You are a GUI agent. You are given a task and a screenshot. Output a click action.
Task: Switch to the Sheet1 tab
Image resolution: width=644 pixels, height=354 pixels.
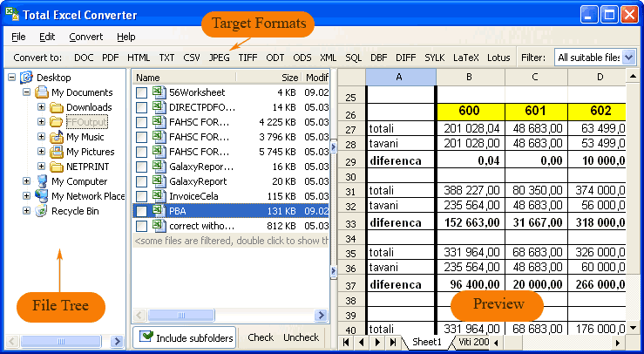[x=426, y=342]
